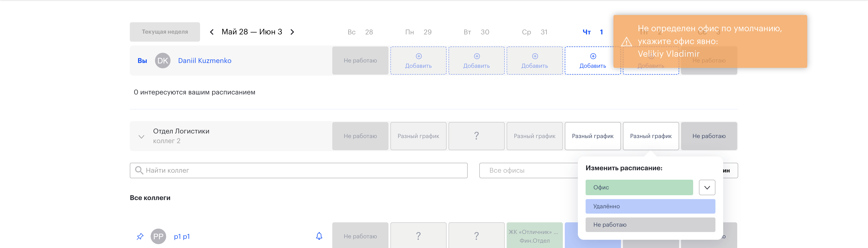Open p1 p1 profile link

(x=182, y=237)
